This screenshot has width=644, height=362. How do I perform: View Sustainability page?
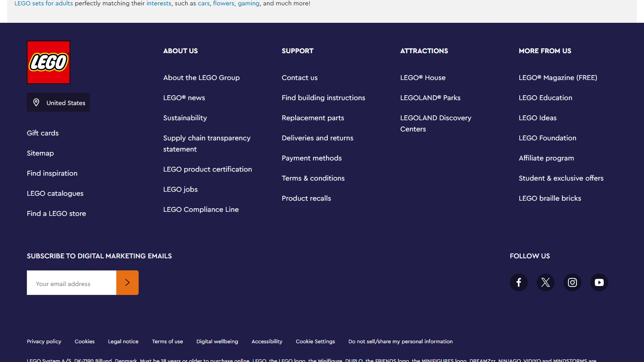(185, 118)
